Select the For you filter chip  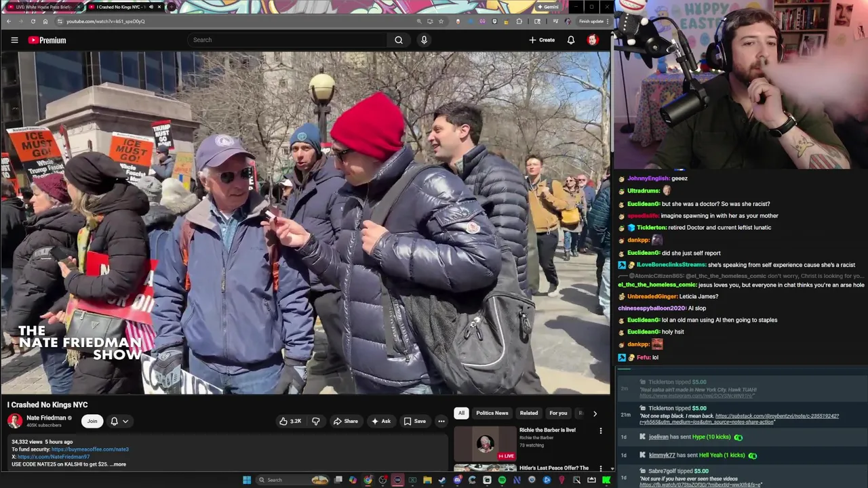pos(558,413)
